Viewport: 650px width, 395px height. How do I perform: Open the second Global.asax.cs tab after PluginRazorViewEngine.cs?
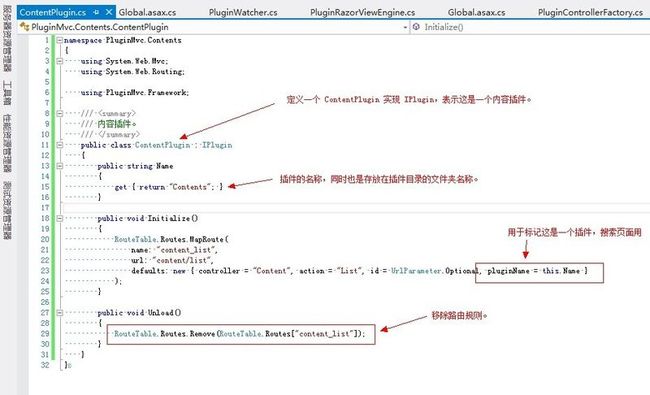click(x=476, y=12)
